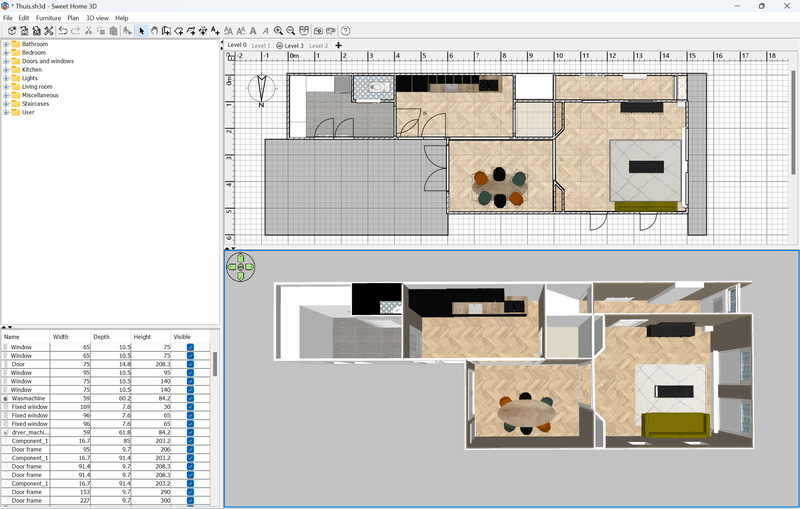Uncheck Visible for the Door row

point(190,364)
